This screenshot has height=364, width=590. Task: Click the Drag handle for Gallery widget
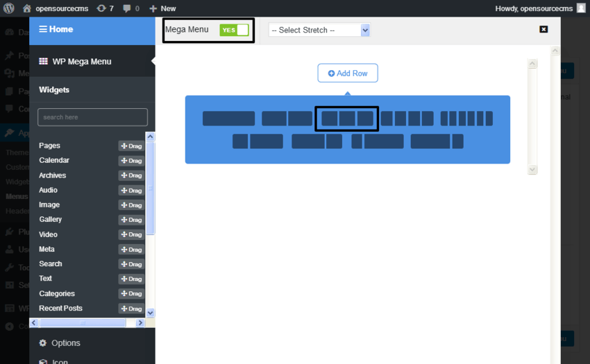[x=131, y=220]
